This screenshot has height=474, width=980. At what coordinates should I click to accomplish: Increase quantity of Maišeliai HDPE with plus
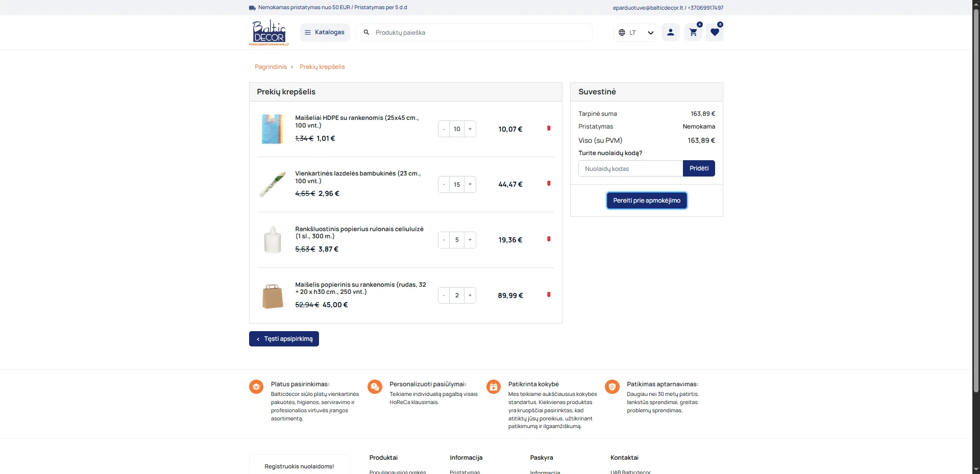coord(470,129)
